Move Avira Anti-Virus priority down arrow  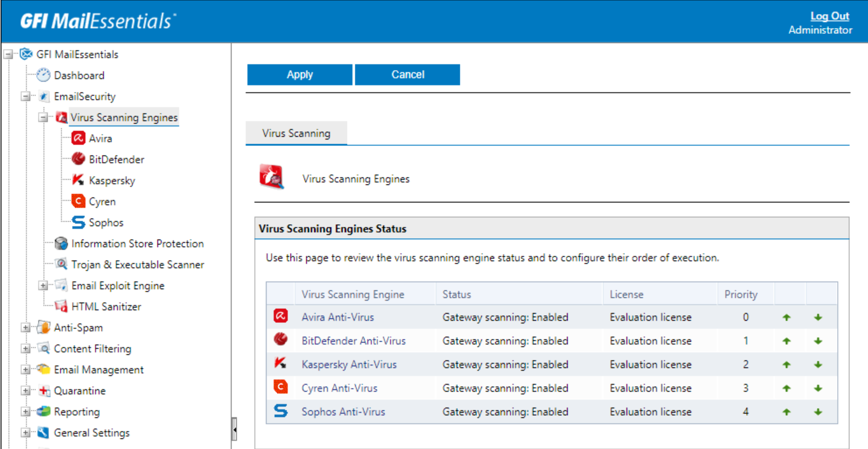click(x=818, y=318)
